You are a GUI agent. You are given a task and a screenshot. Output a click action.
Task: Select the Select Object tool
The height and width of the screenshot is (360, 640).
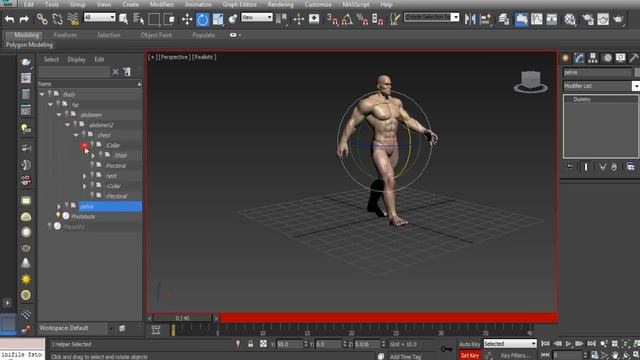[x=124, y=19]
